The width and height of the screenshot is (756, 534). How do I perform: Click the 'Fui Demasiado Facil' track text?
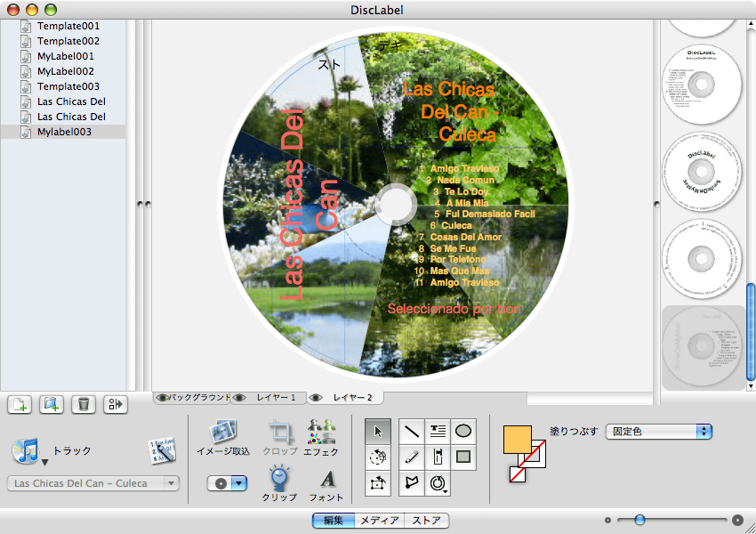pyautogui.click(x=490, y=214)
